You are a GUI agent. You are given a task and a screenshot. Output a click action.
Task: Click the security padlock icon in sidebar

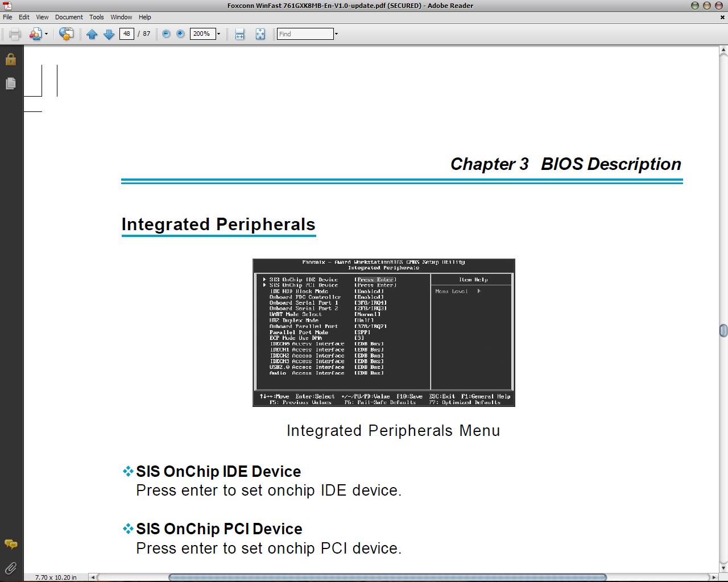[x=10, y=59]
